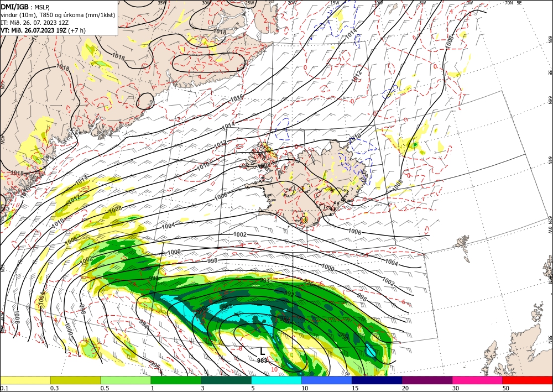Image resolution: width=553 pixels, height=392 pixels.
Task: Click the 'L' low pressure center marker
Action: tap(262, 352)
